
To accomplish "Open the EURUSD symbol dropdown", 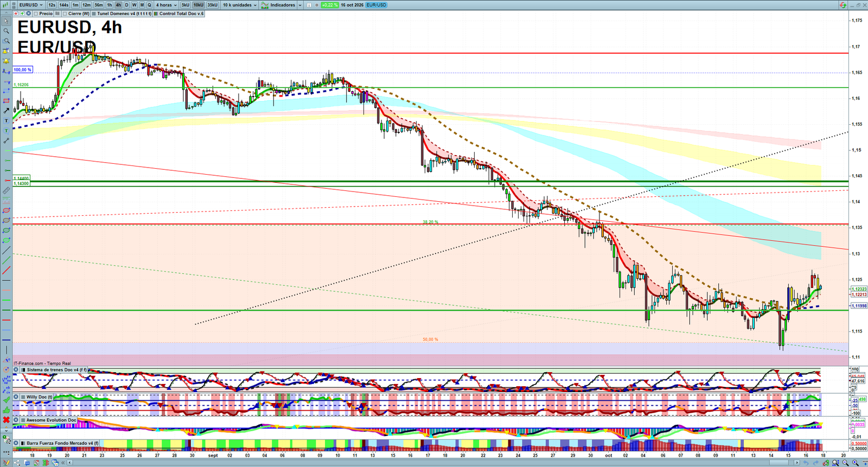I will [x=30, y=5].
